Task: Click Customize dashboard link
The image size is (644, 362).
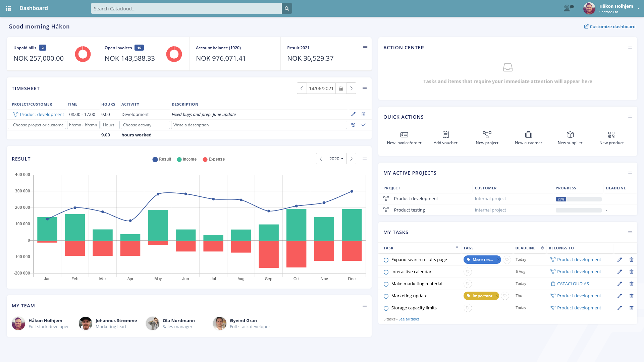Action: [609, 26]
